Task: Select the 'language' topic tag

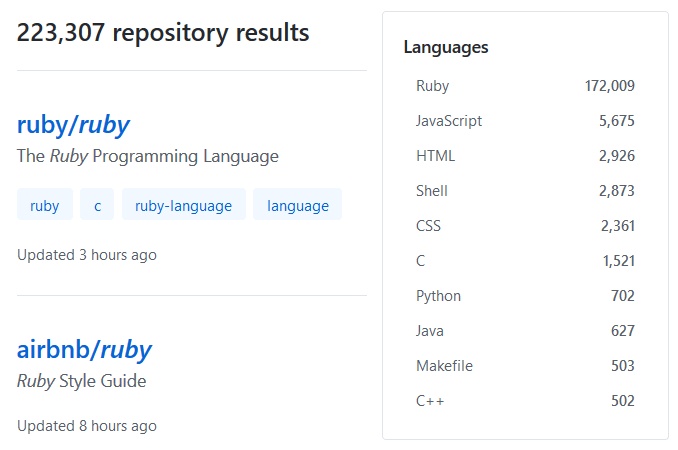Action: pyautogui.click(x=298, y=205)
